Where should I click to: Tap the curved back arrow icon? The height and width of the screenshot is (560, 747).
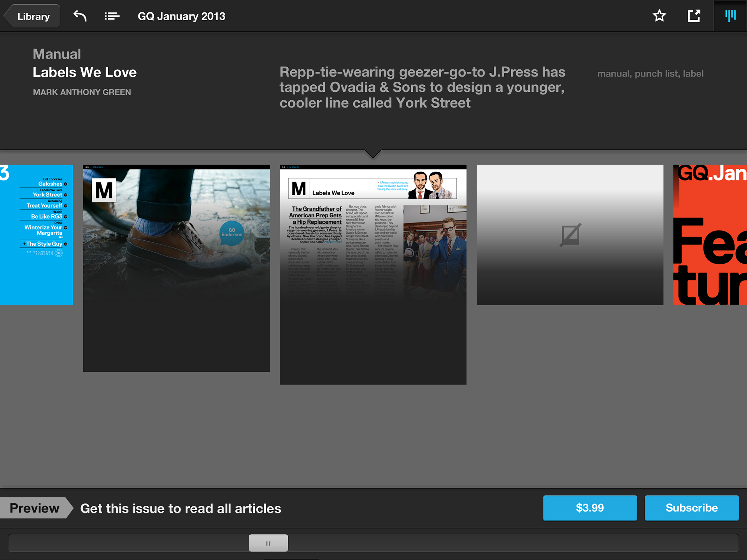(80, 16)
